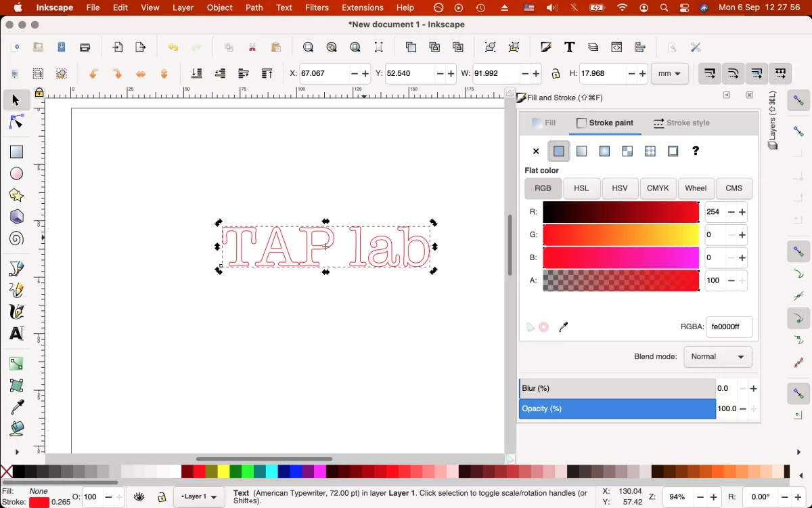Click the Paste clipboard icon
Screen dimensions: 812x508
click(276, 47)
